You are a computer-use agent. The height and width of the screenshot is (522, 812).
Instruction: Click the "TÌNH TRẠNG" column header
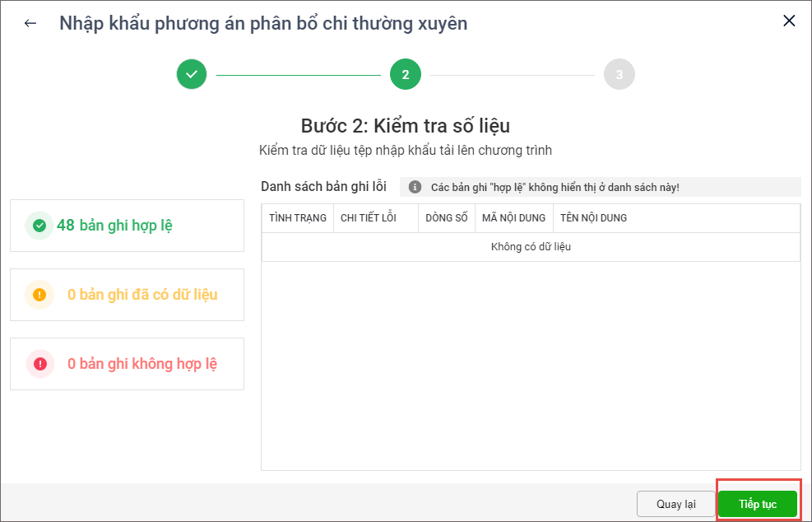[298, 218]
